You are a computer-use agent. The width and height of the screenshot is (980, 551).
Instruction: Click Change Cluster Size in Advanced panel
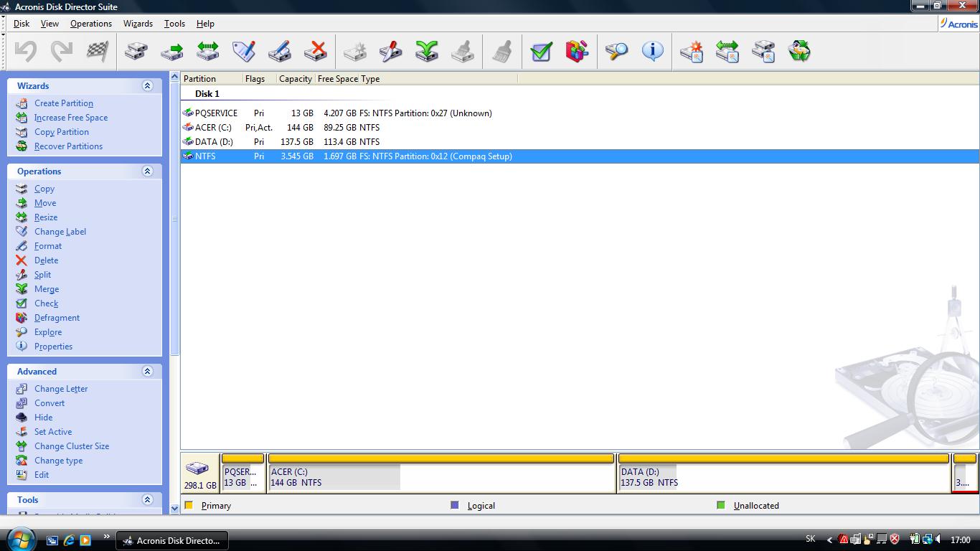[72, 446]
